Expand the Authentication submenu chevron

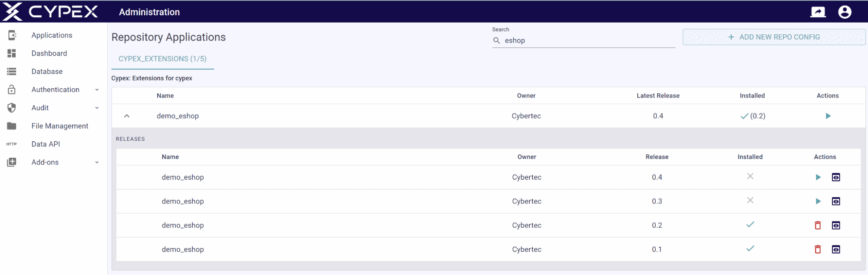(97, 90)
